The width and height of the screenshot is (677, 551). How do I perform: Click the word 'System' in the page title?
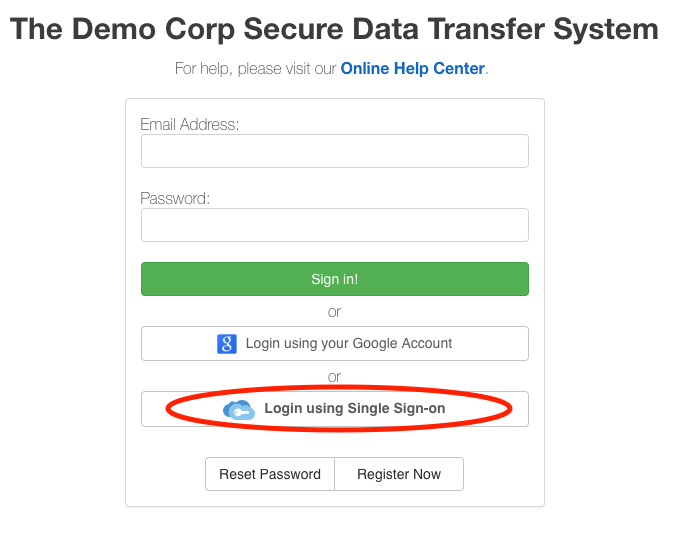(606, 29)
